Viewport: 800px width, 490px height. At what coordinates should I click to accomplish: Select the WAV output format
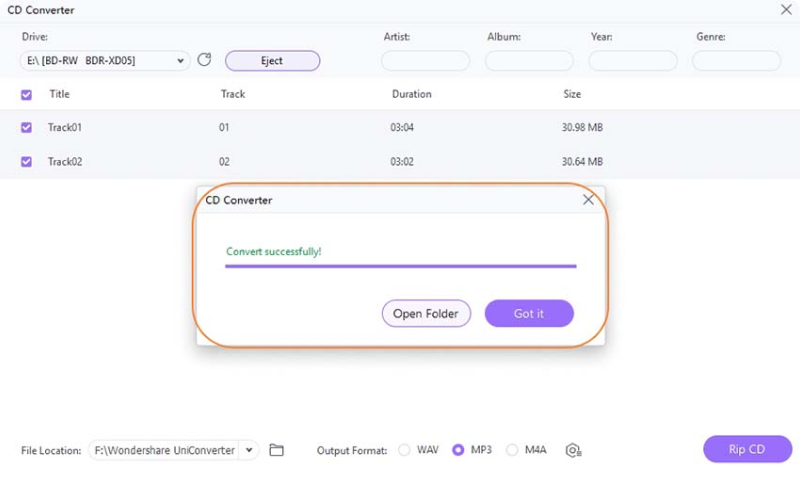pyautogui.click(x=405, y=450)
